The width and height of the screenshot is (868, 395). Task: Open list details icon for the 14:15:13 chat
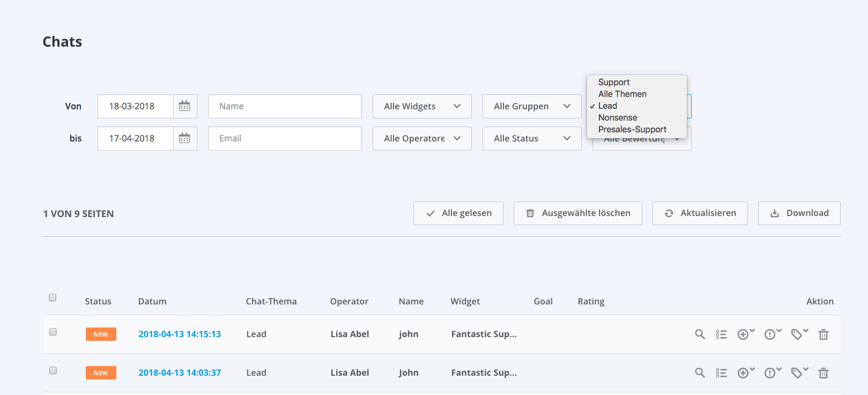(721, 334)
